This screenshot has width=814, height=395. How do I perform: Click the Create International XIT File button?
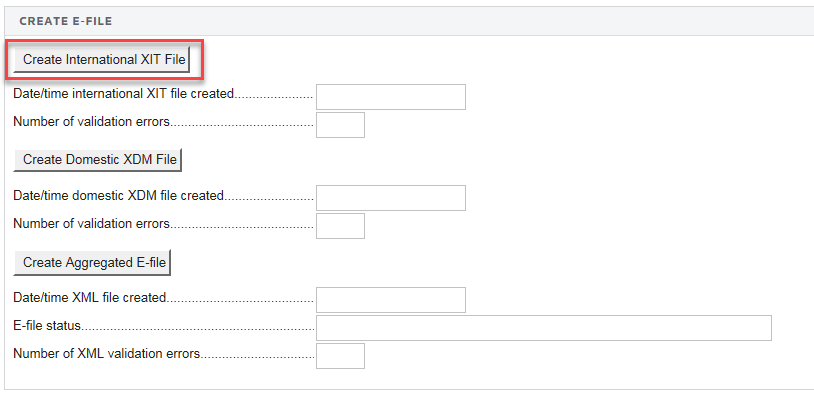[x=104, y=60]
